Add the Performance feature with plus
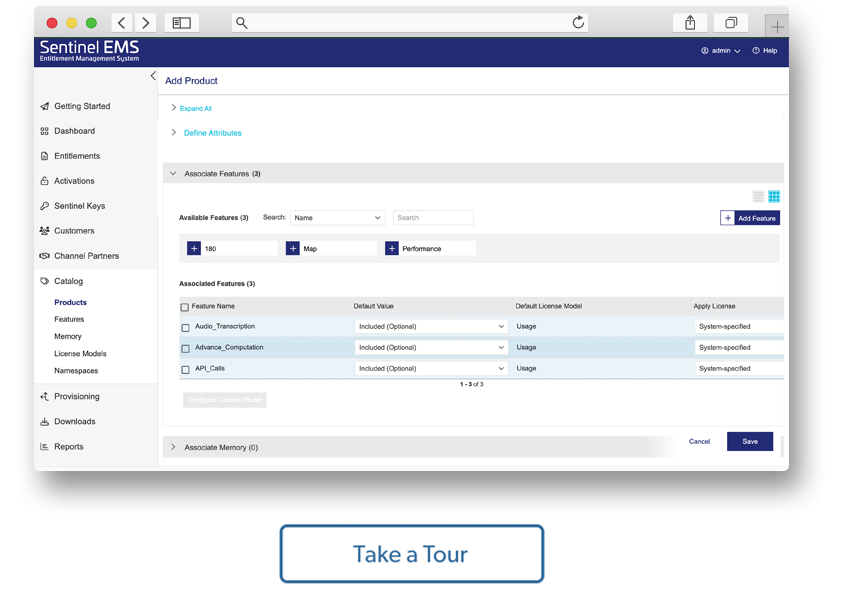The height and width of the screenshot is (600, 850). pos(392,248)
